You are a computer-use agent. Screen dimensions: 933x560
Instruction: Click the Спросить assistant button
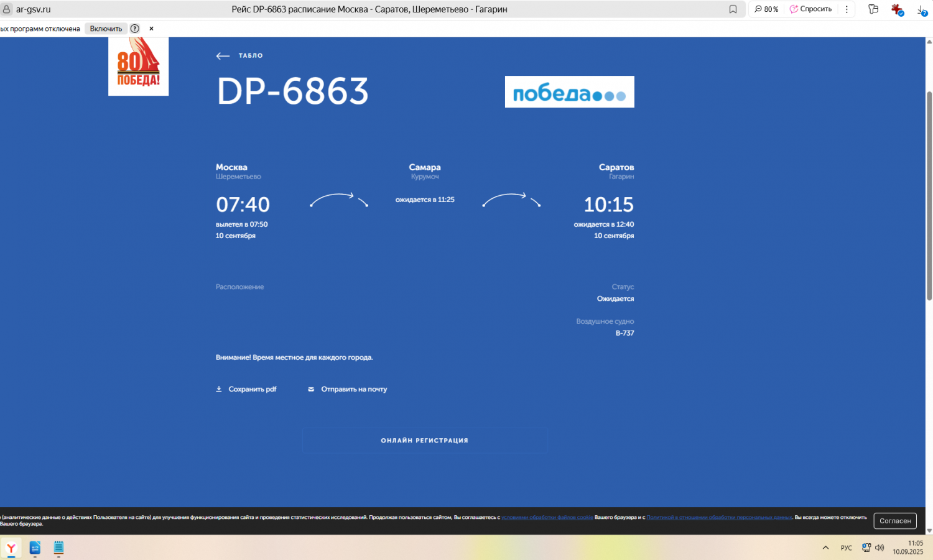[810, 9]
